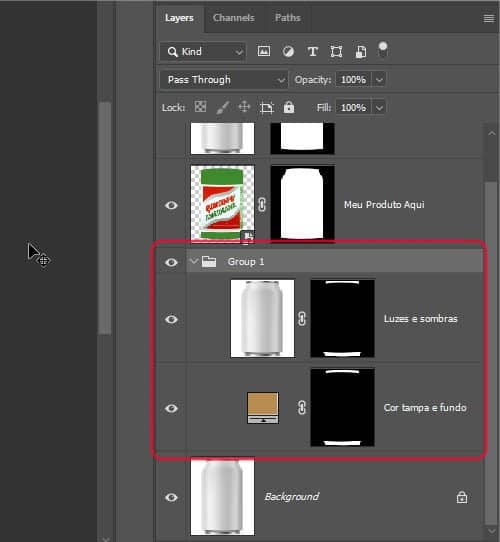The height and width of the screenshot is (542, 500).
Task: Switch to the Paths tab
Action: point(288,18)
